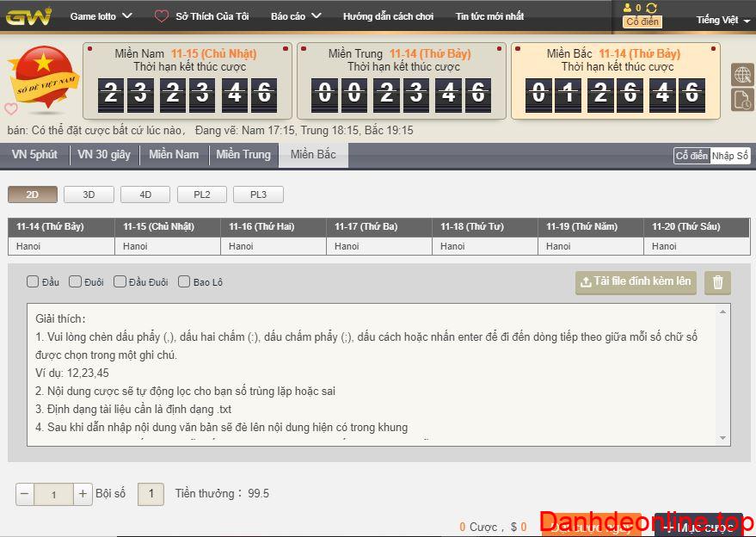Click the refresh balance icon
This screenshot has width=756, height=537.
[651, 8]
